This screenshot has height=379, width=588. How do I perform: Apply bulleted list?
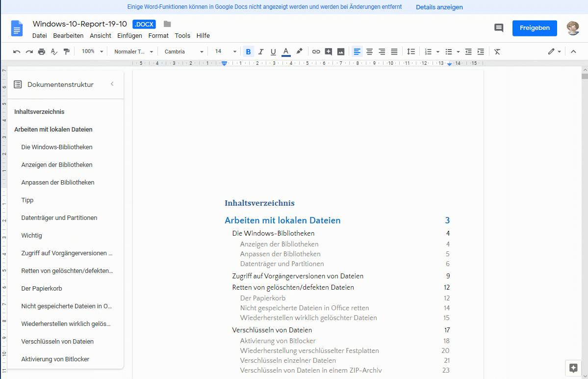pyautogui.click(x=449, y=52)
